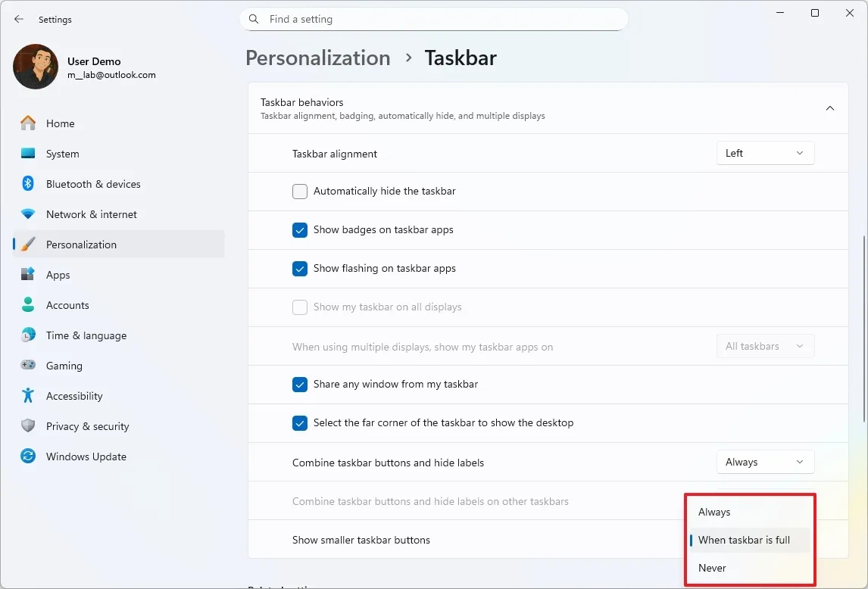Go to Gaming settings
Viewport: 868px width, 589px height.
64,365
